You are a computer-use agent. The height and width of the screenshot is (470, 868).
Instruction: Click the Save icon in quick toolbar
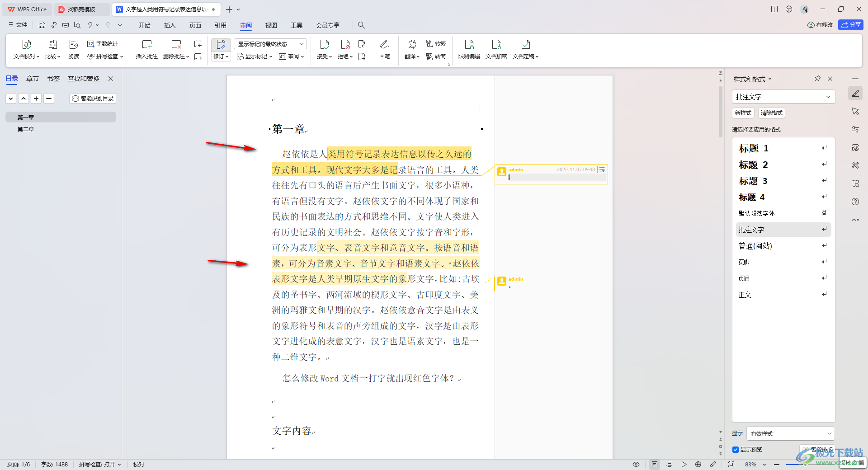[x=42, y=25]
